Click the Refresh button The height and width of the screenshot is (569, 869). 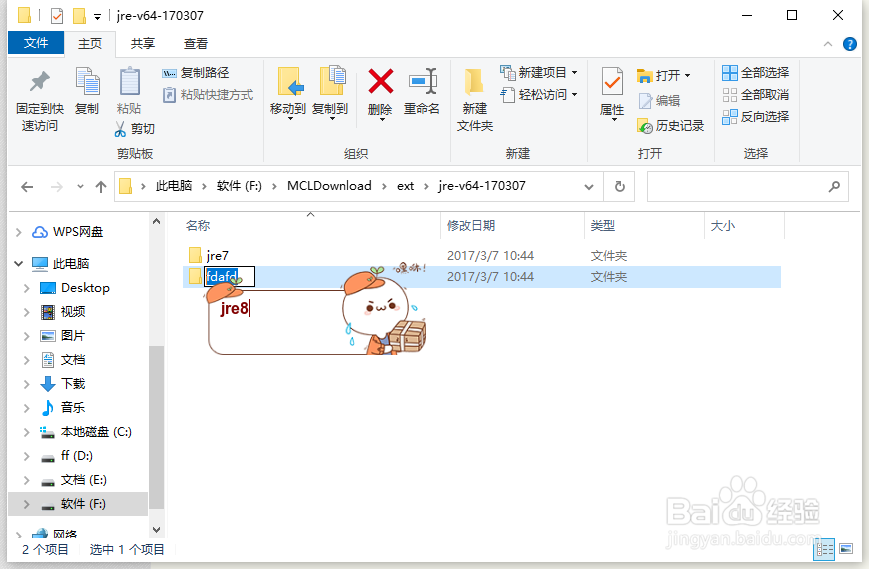(x=620, y=187)
